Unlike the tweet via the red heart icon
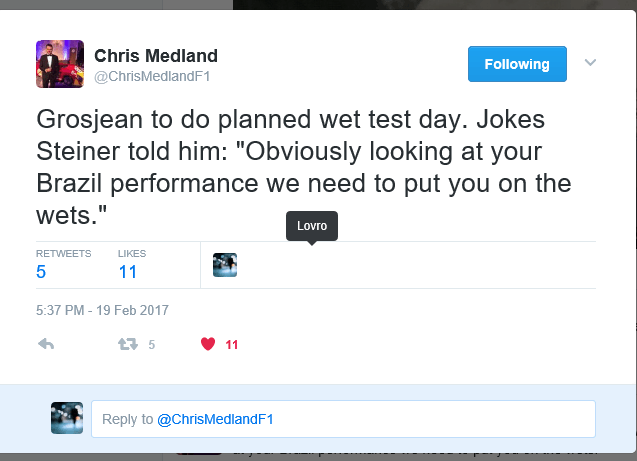The image size is (637, 461). coord(208,344)
